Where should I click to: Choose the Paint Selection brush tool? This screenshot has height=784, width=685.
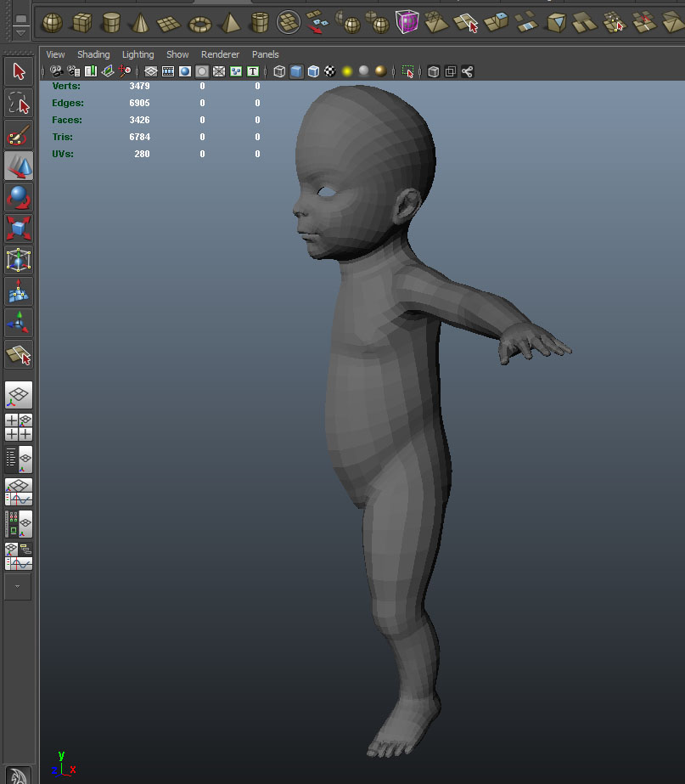(19, 134)
